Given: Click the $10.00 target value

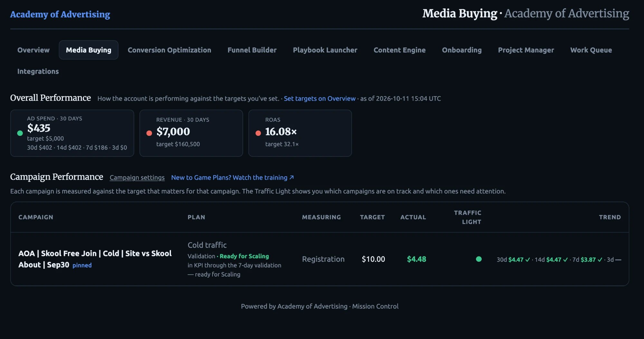Looking at the screenshot, I should tap(373, 259).
